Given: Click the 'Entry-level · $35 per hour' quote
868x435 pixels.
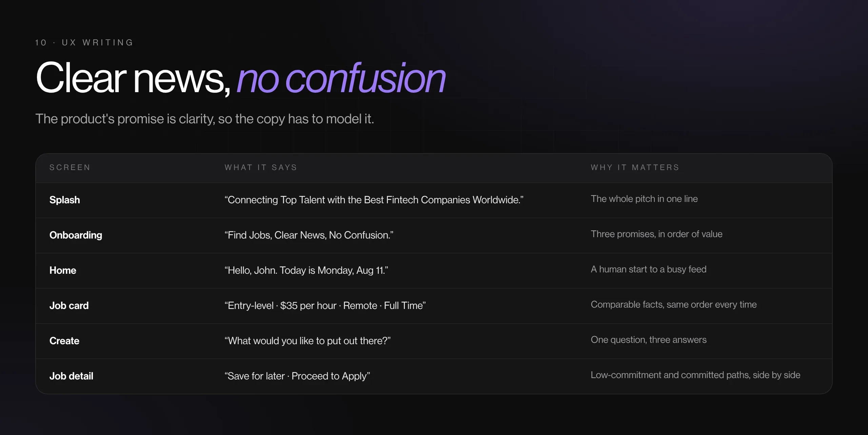Looking at the screenshot, I should coord(325,306).
